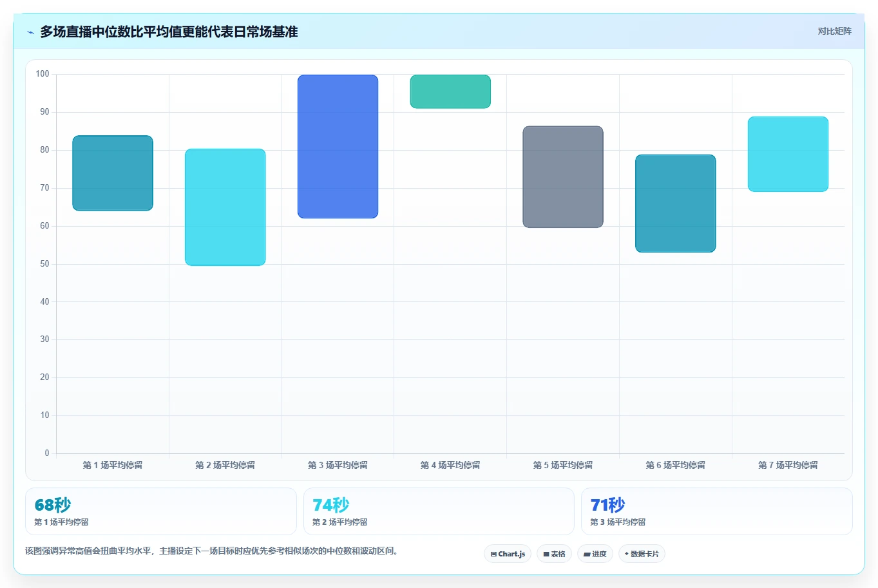Viewport: 878px width, 588px height.
Task: Click axis label 第 3 场平均停留
Action: 338,465
